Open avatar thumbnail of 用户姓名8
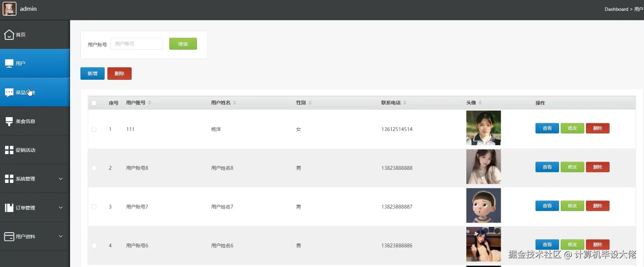Screen dimensions: 644x267 (483, 167)
